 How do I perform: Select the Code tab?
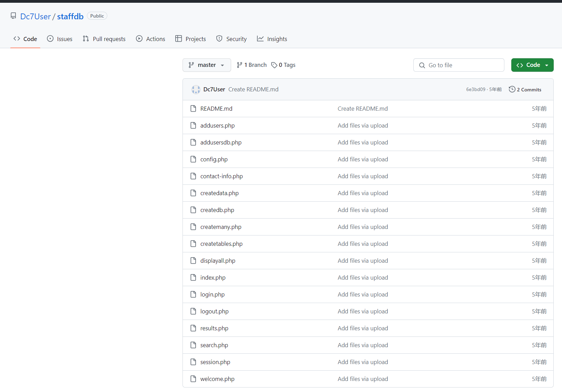(25, 39)
